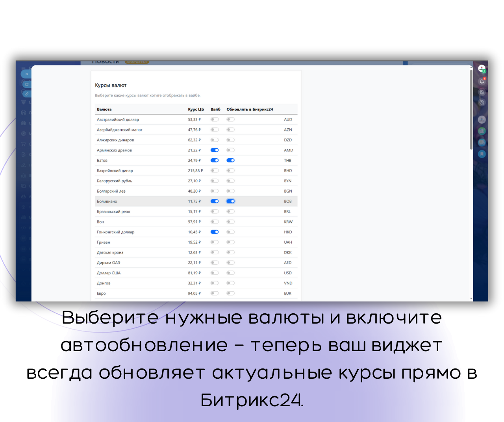Click the Курсы валют heading

point(111,85)
